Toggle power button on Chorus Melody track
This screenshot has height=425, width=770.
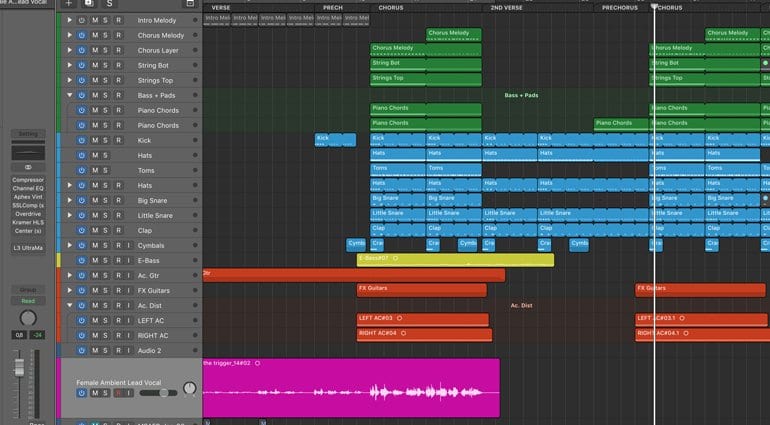click(82, 35)
